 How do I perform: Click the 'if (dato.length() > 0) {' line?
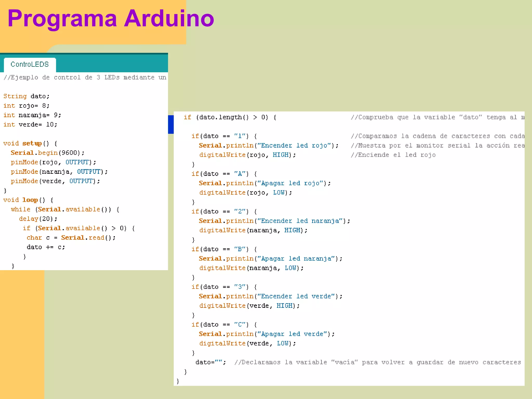[x=230, y=117]
